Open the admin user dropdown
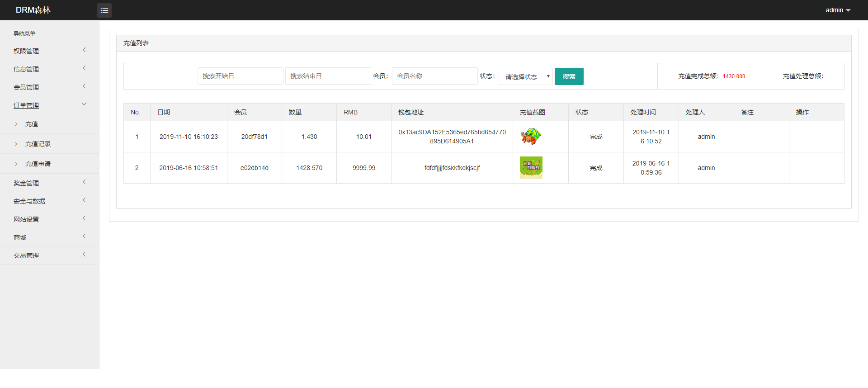Image resolution: width=868 pixels, height=388 pixels. (838, 10)
